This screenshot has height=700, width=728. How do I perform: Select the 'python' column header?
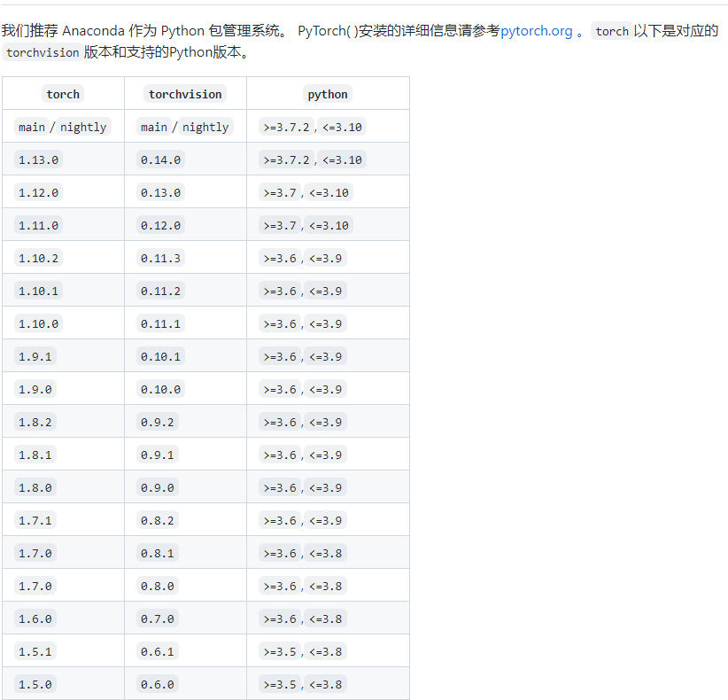[328, 94]
